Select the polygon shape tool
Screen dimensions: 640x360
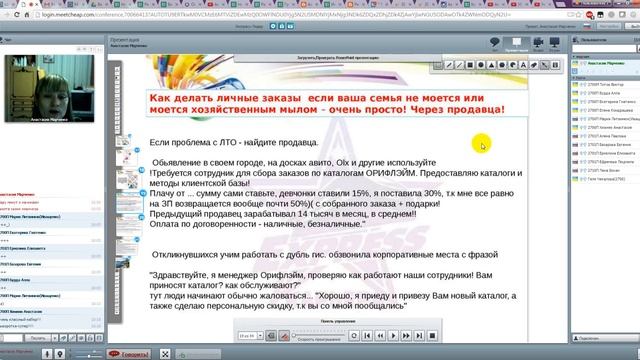[502, 65]
